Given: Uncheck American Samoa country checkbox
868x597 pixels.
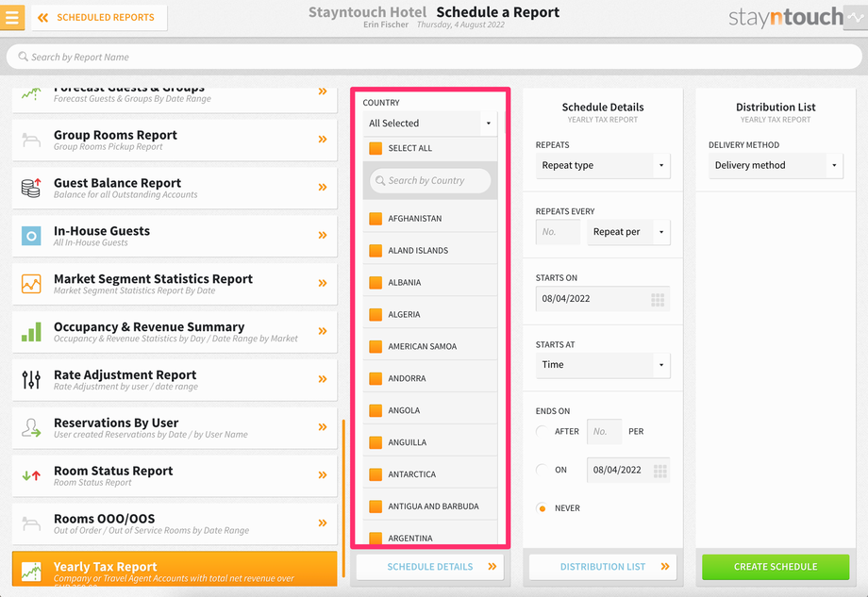Looking at the screenshot, I should [x=376, y=347].
